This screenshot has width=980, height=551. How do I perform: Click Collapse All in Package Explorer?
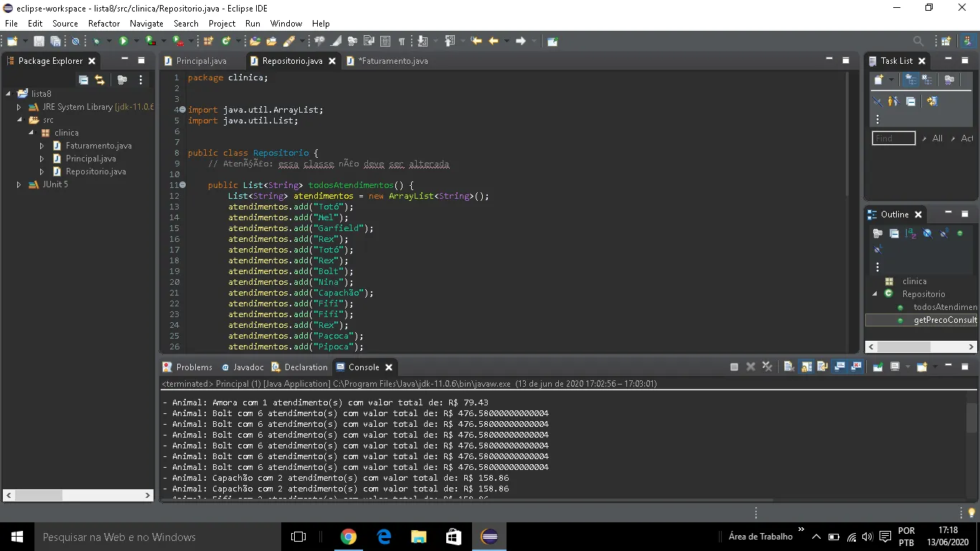[x=84, y=80]
